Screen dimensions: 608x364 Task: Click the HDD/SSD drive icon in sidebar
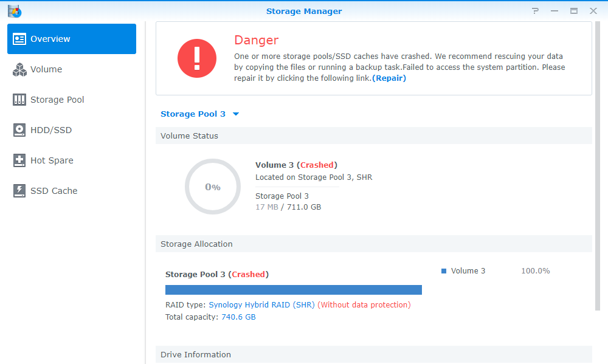pos(19,130)
